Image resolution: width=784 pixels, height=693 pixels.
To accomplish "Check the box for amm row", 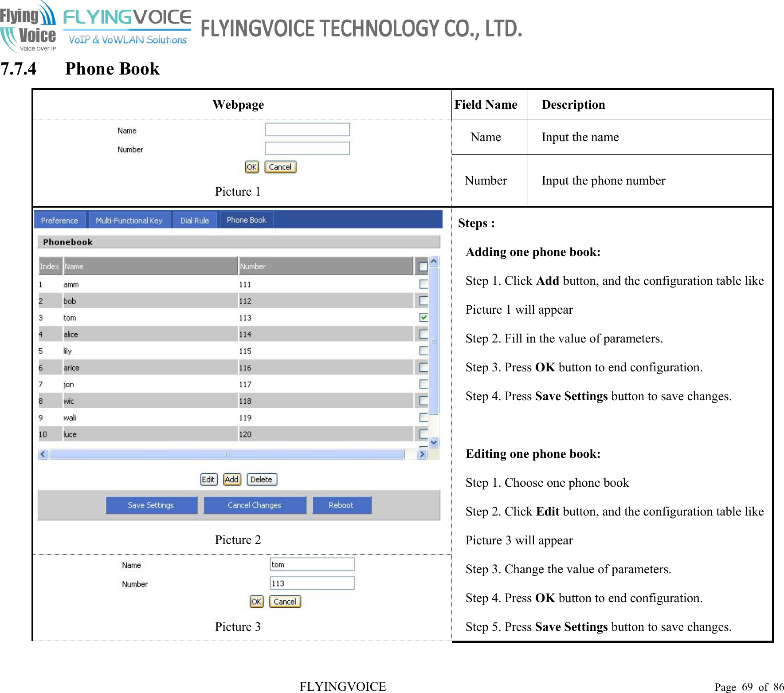I will coord(423,284).
